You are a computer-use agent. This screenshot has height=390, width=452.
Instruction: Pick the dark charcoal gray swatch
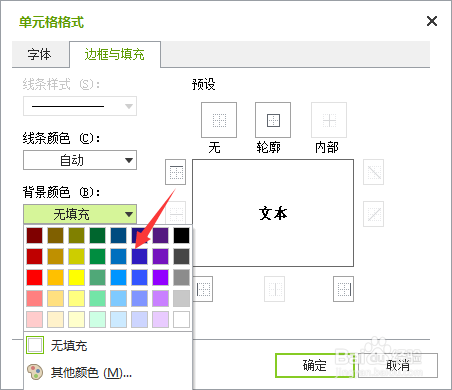coord(181,256)
